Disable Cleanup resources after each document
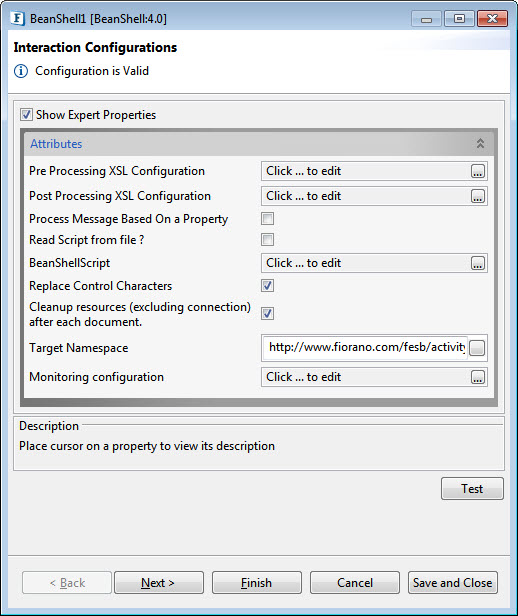The width and height of the screenshot is (518, 616). click(x=267, y=314)
